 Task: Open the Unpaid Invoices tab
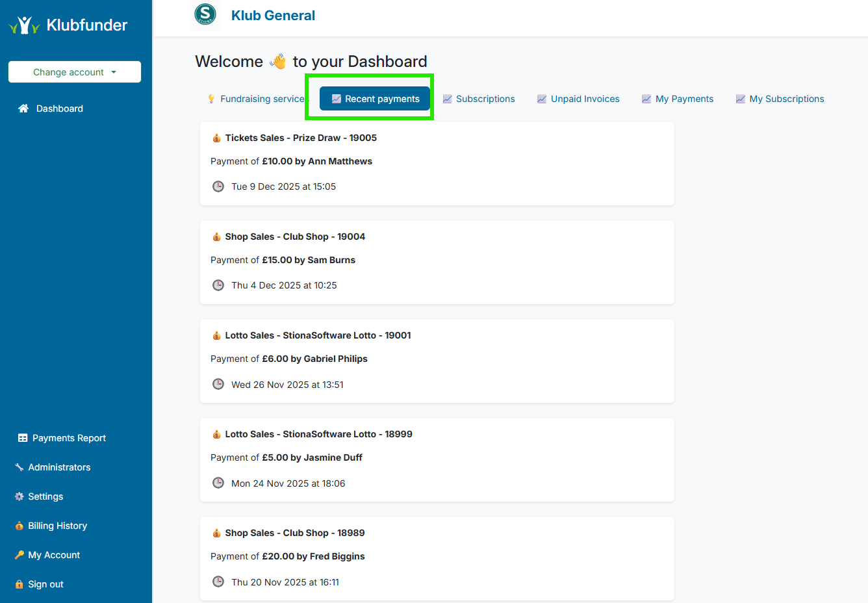578,99
